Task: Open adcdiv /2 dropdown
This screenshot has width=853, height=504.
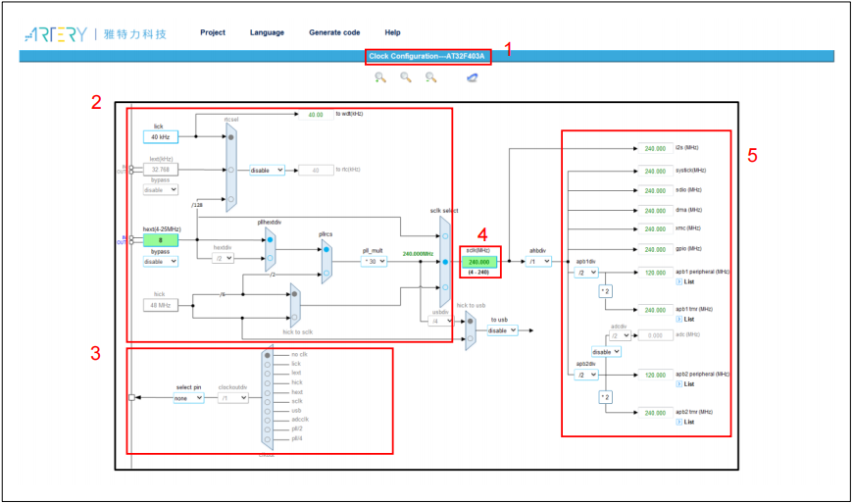Action: tap(620, 335)
